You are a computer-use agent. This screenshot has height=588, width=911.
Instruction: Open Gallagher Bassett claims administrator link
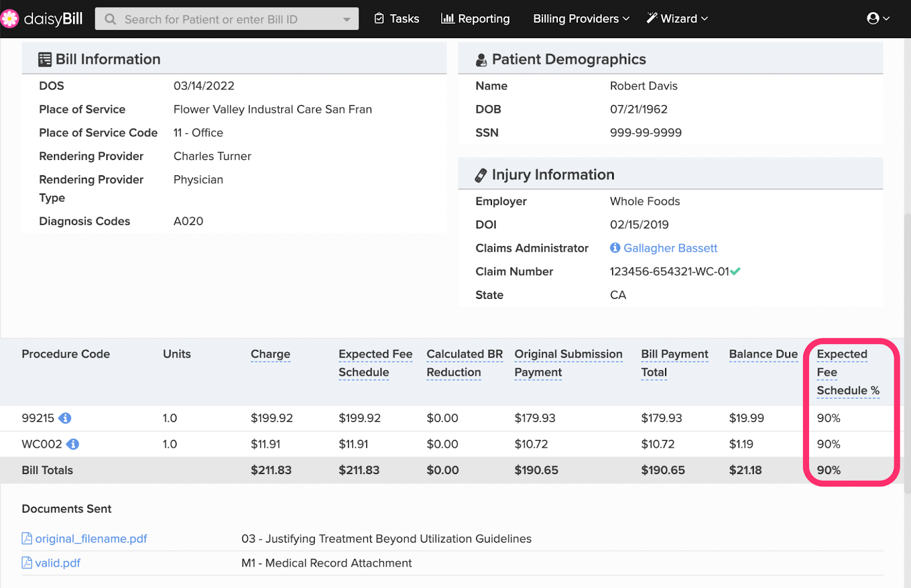pyautogui.click(x=670, y=248)
